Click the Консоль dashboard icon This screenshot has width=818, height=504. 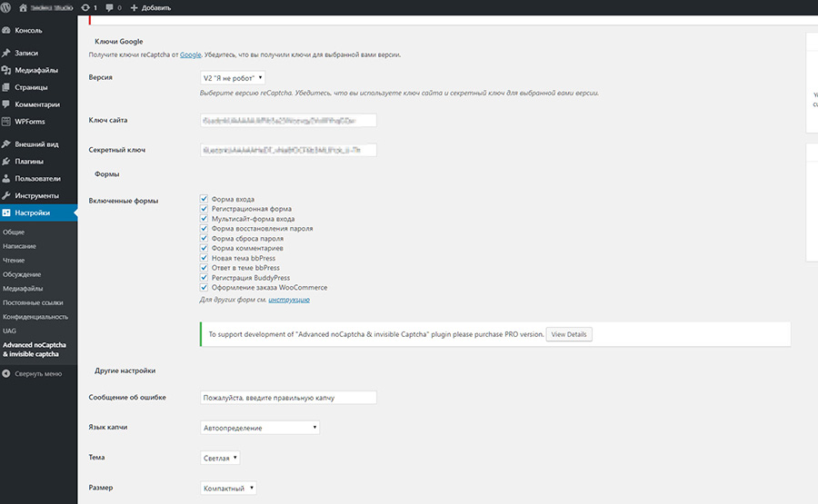(x=6, y=30)
